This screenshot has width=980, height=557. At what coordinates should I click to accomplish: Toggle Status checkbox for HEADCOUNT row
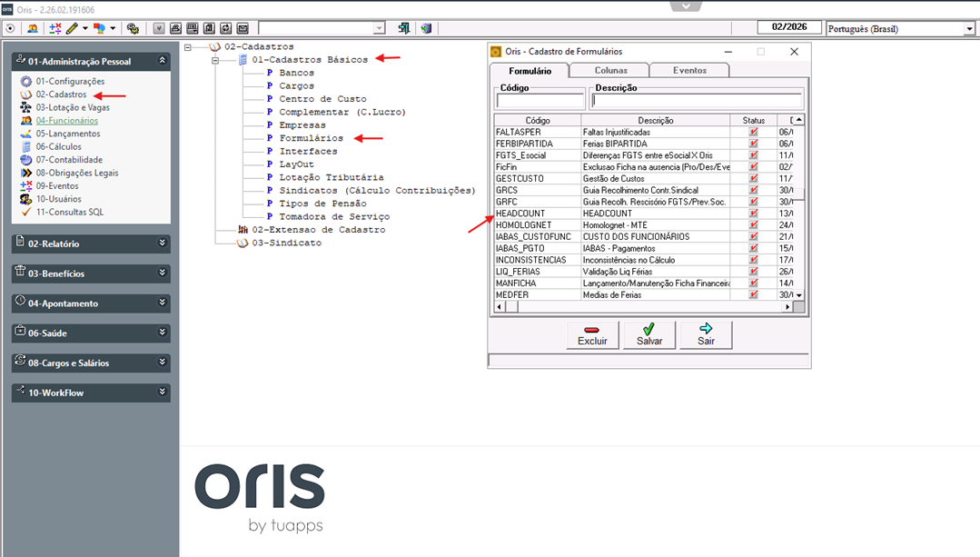[753, 214]
